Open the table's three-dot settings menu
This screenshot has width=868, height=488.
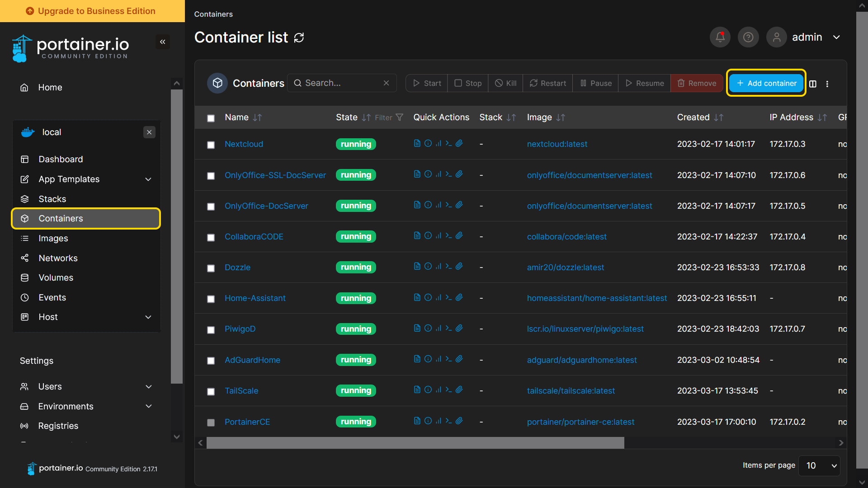click(827, 84)
